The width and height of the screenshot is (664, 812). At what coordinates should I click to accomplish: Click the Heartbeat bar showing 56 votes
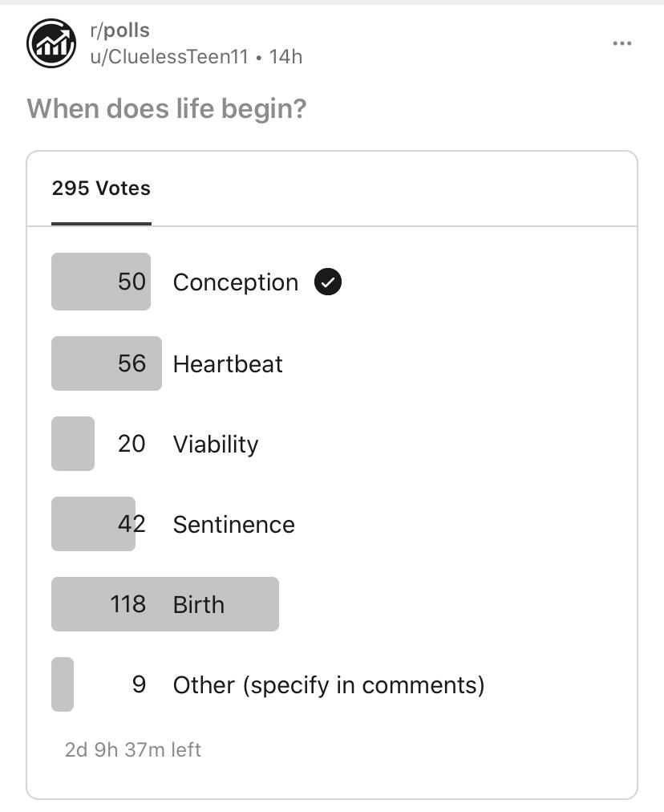(x=106, y=363)
